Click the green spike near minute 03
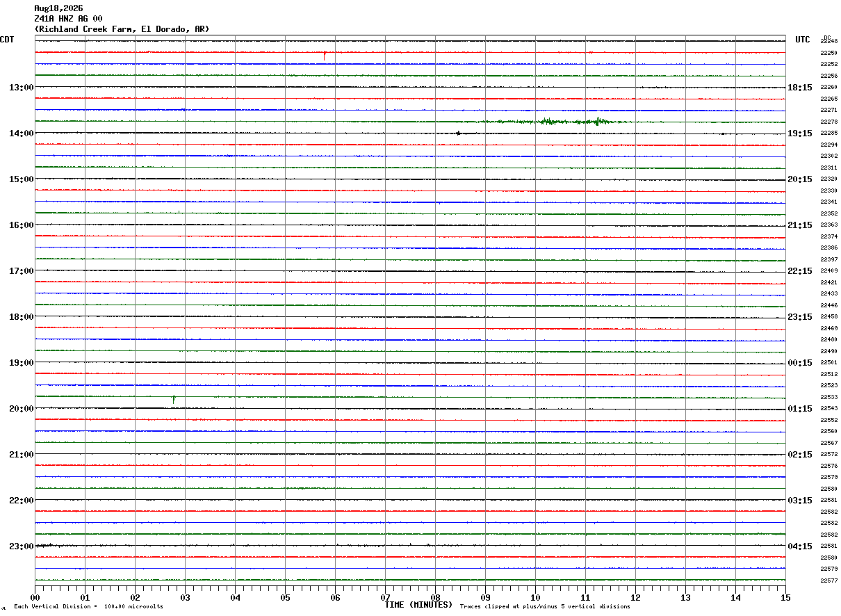The width and height of the screenshot is (841, 616). tap(174, 399)
